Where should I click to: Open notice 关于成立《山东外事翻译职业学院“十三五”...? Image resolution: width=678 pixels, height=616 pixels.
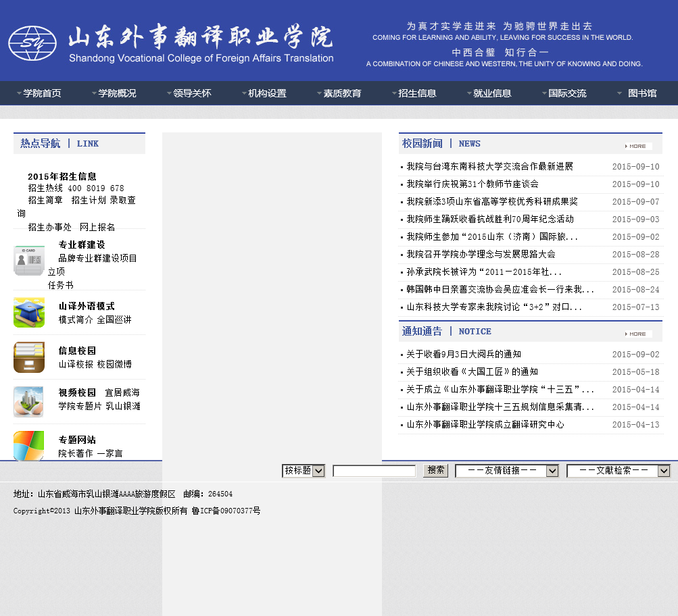pyautogui.click(x=500, y=390)
